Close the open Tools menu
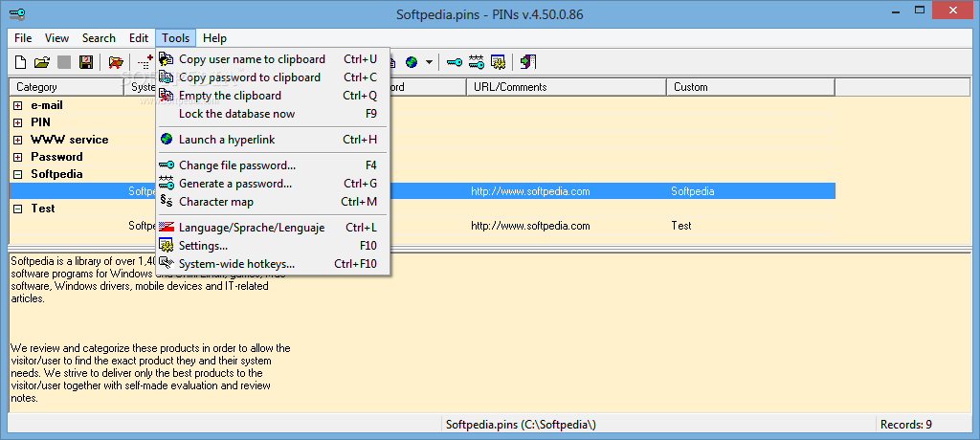Viewport: 980px width, 440px height. (176, 38)
